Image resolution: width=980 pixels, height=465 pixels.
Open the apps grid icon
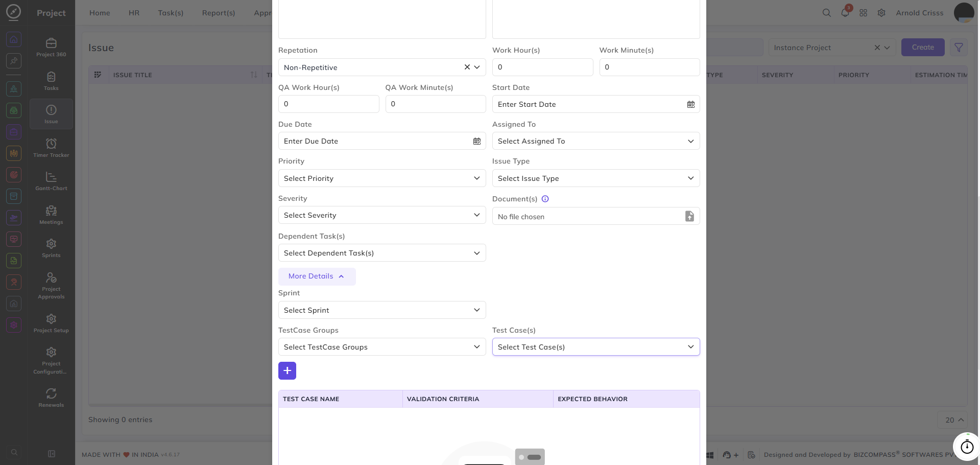[863, 13]
